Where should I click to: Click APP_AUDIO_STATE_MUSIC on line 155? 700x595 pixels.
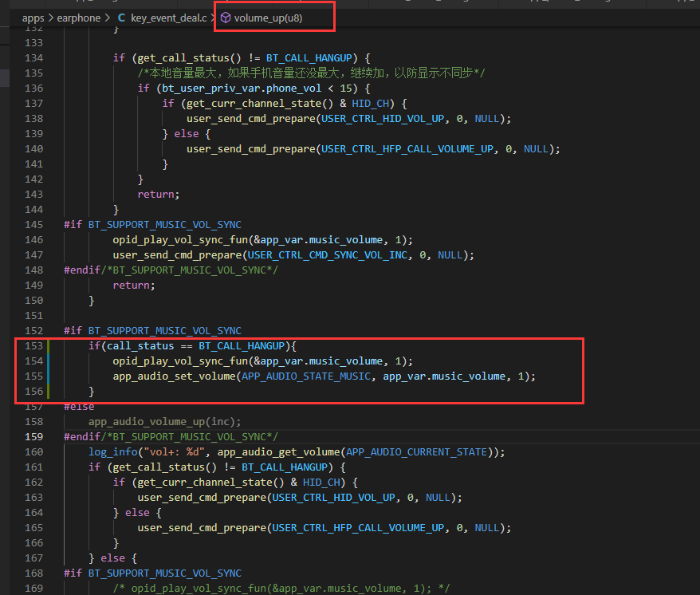306,376
